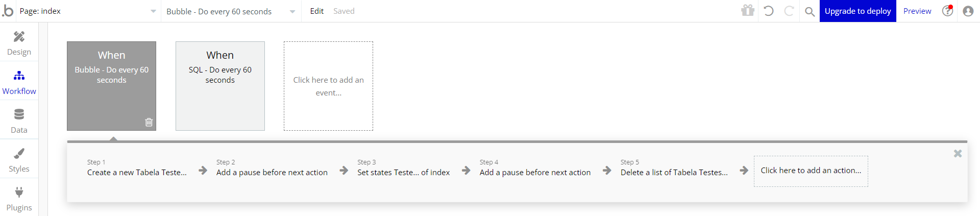
Task: Expand the Page: index dropdown
Action: [x=153, y=11]
